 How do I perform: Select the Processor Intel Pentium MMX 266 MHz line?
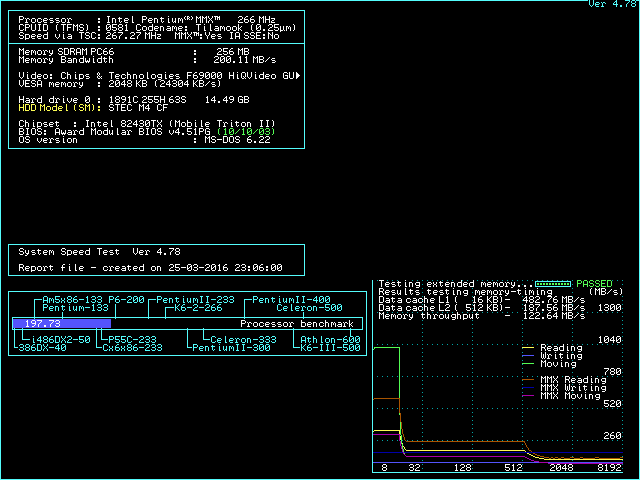[x=147, y=20]
